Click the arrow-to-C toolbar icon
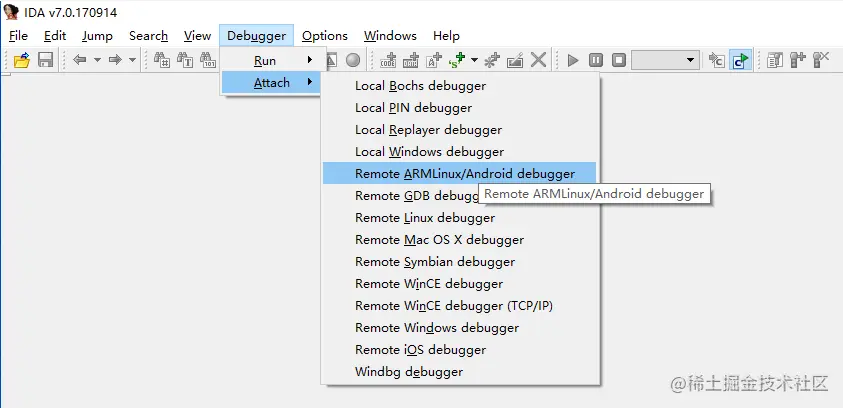The width and height of the screenshot is (843, 408). coord(716,60)
